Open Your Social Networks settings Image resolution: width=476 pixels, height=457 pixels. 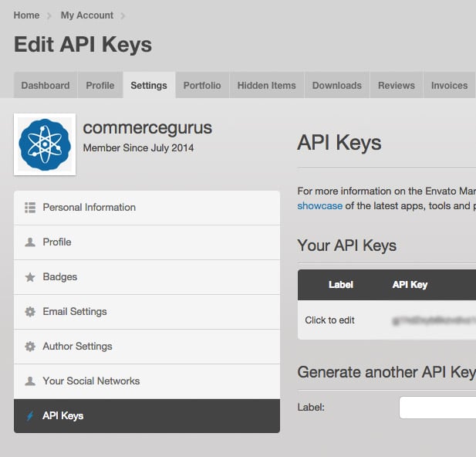pos(147,381)
